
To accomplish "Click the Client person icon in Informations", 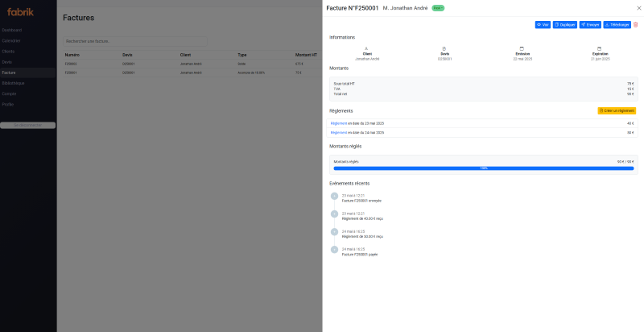I will [366, 48].
